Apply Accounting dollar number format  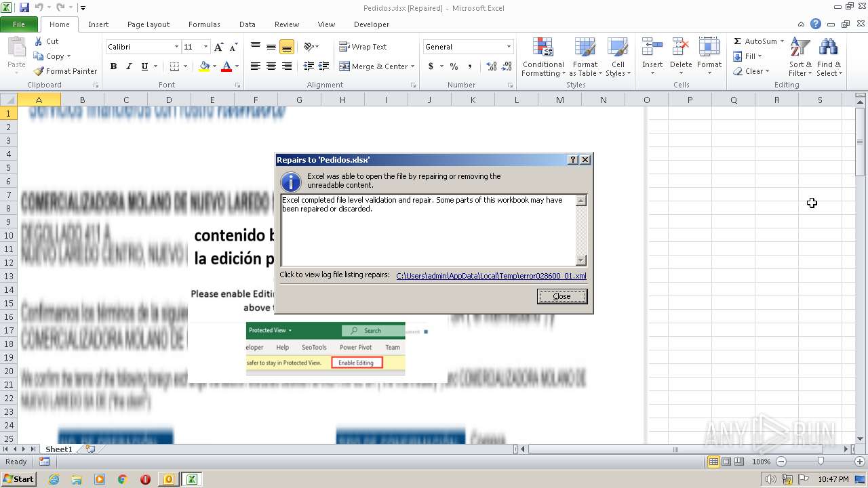[x=431, y=66]
